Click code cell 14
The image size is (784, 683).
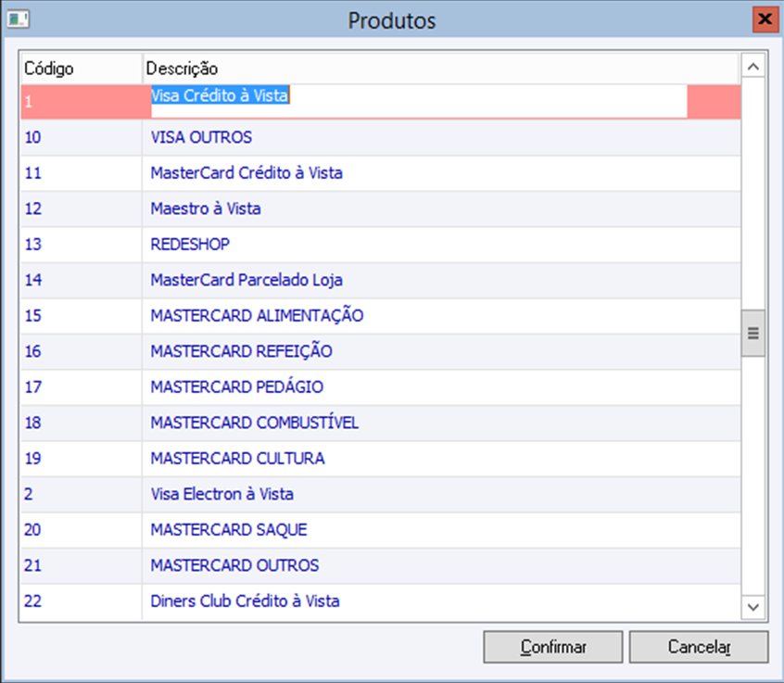[x=82, y=280]
